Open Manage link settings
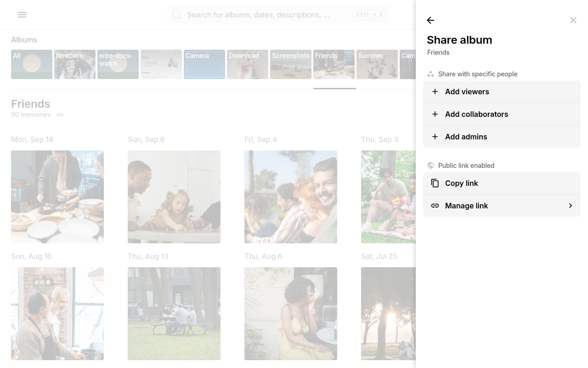This screenshot has height=368, width=588. click(502, 206)
